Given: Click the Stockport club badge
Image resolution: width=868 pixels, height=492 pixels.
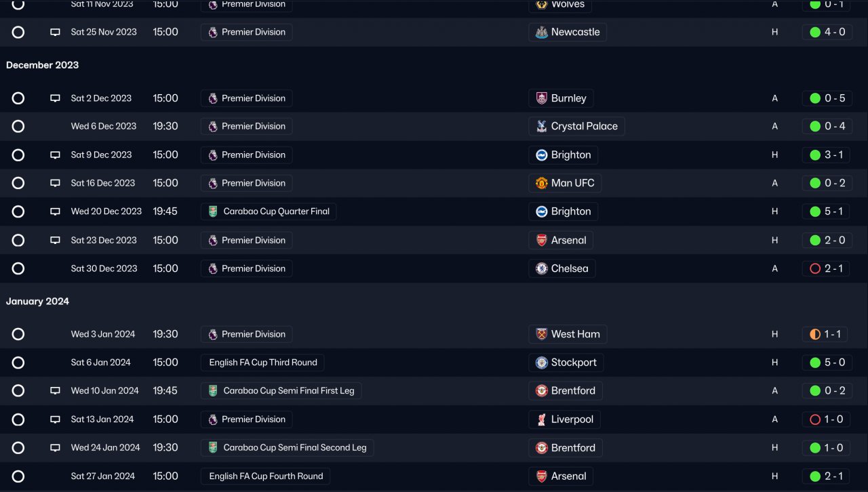Looking at the screenshot, I should pos(541,363).
